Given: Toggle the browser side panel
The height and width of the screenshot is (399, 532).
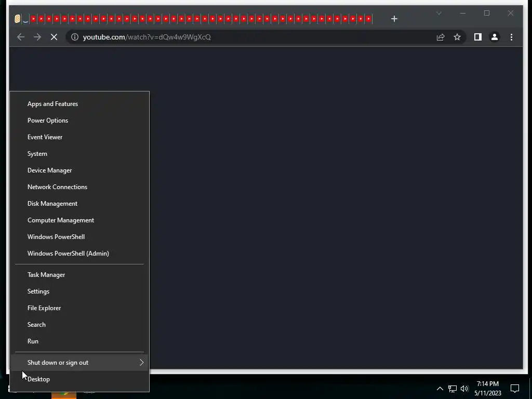Looking at the screenshot, I should pyautogui.click(x=478, y=37).
